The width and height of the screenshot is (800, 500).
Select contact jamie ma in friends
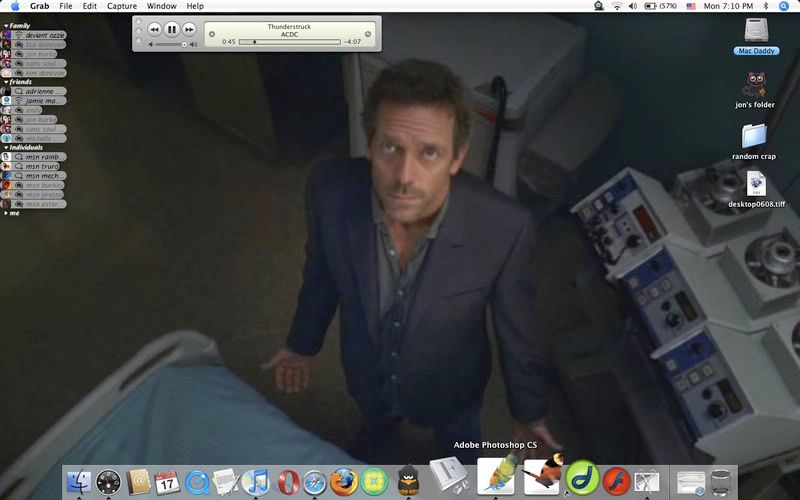point(34,101)
